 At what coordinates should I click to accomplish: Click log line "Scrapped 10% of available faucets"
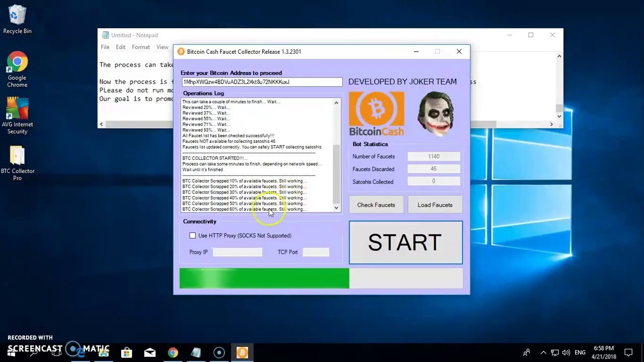244,181
